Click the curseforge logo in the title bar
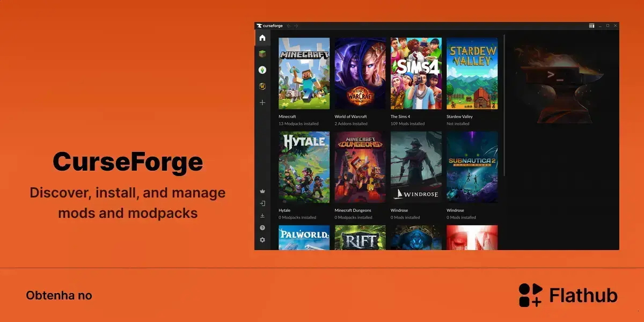 tap(270, 26)
